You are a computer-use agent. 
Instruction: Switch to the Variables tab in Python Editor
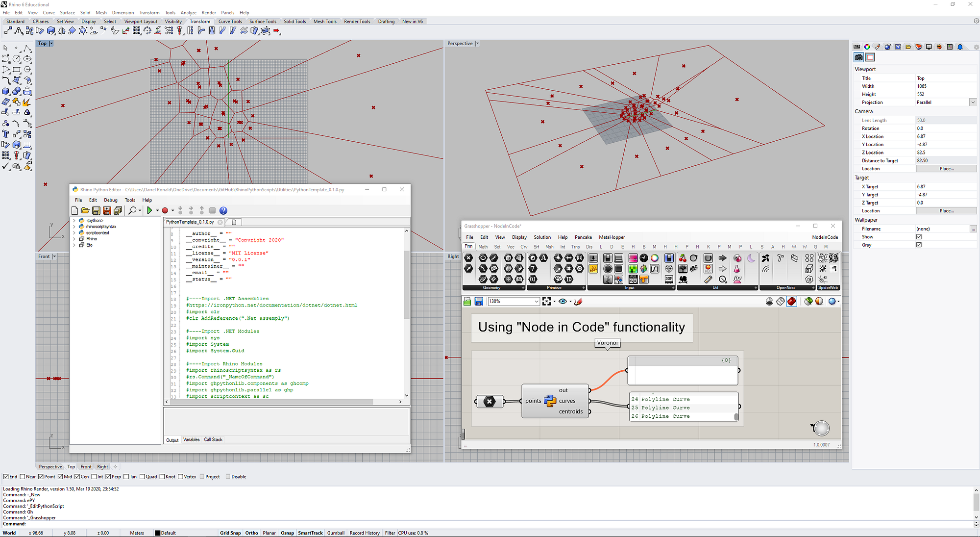[191, 439]
